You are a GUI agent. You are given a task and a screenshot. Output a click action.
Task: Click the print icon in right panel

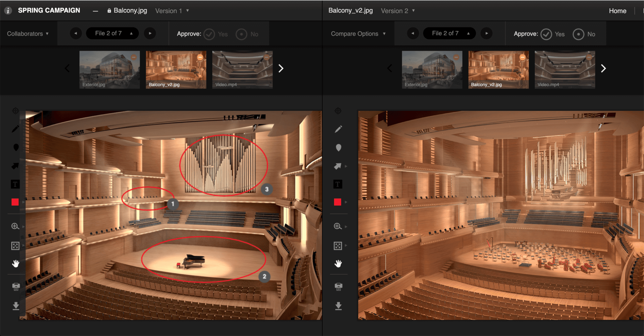pos(338,287)
